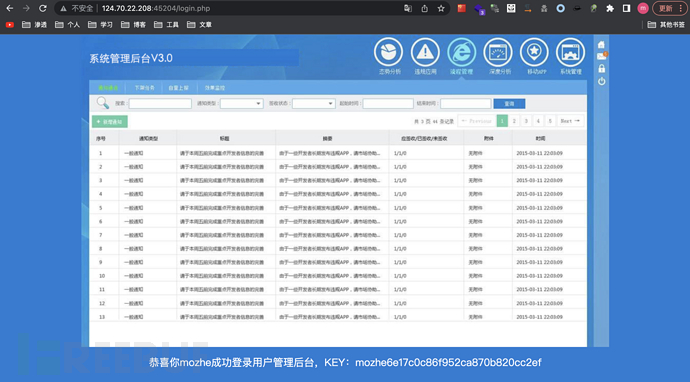The image size is (690, 382).
Task: Select table row number 7
Action: click(x=338, y=235)
